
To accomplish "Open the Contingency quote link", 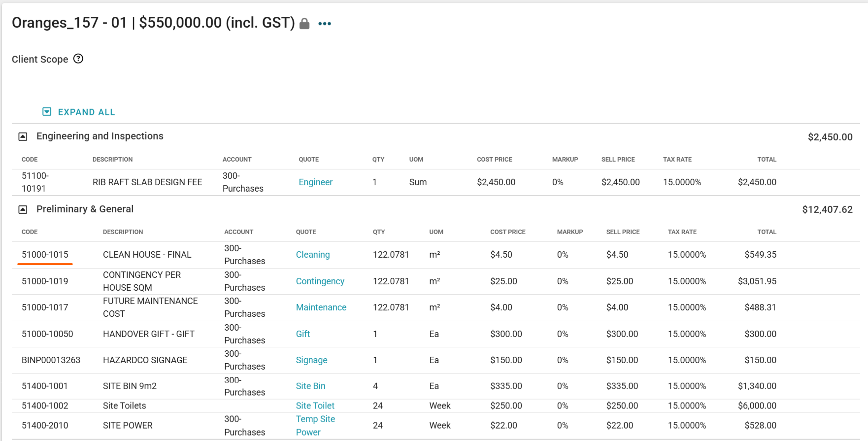I will click(x=320, y=281).
